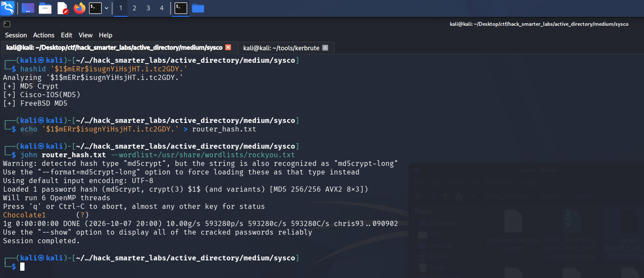Click the cracked password Chocolate1
The height and width of the screenshot is (278, 644).
24,215
